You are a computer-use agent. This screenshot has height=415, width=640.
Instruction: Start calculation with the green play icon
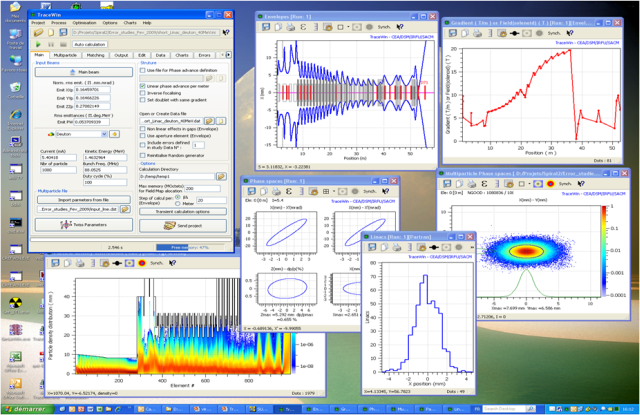click(38, 44)
